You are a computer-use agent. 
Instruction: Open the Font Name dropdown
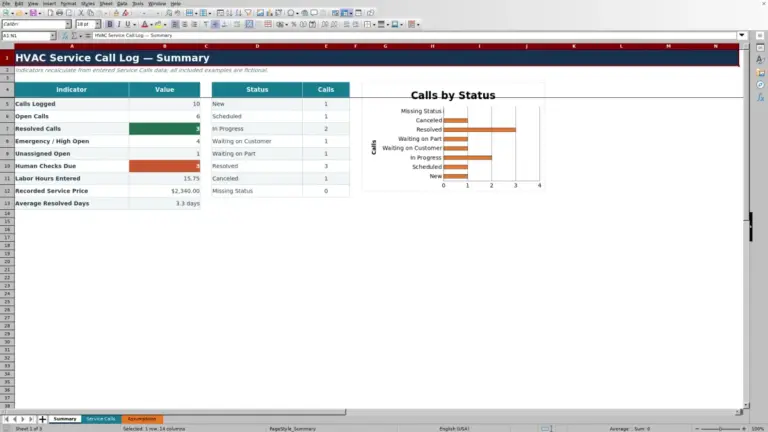(x=68, y=24)
